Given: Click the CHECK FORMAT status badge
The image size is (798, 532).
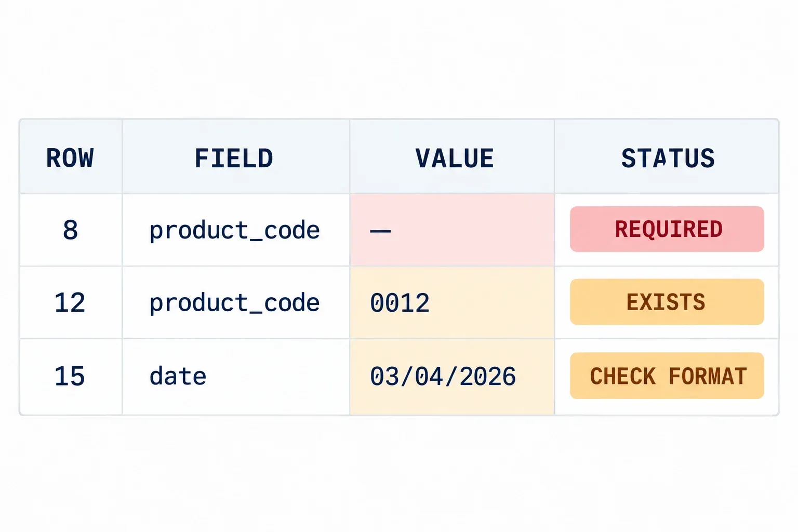Looking at the screenshot, I should pos(667,376).
